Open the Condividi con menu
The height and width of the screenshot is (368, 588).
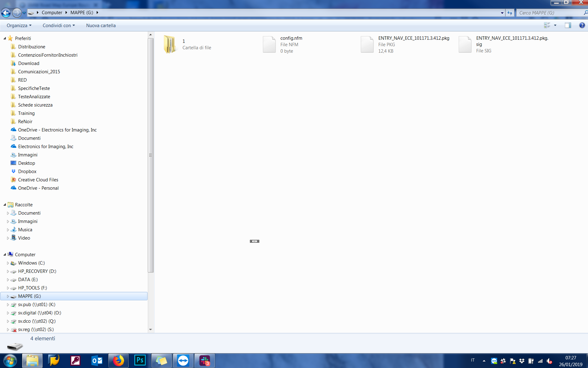coord(58,26)
